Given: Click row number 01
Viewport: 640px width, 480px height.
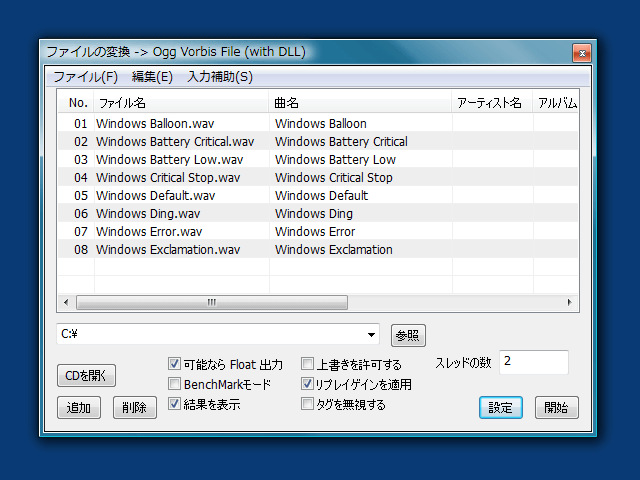Looking at the screenshot, I should coord(81,123).
